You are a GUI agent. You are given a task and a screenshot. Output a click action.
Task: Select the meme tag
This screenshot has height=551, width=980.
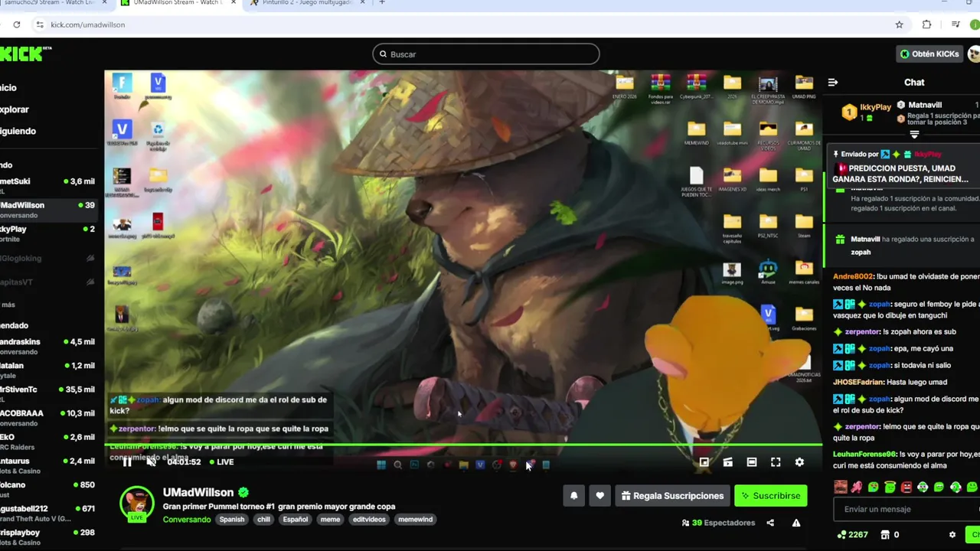tap(330, 520)
